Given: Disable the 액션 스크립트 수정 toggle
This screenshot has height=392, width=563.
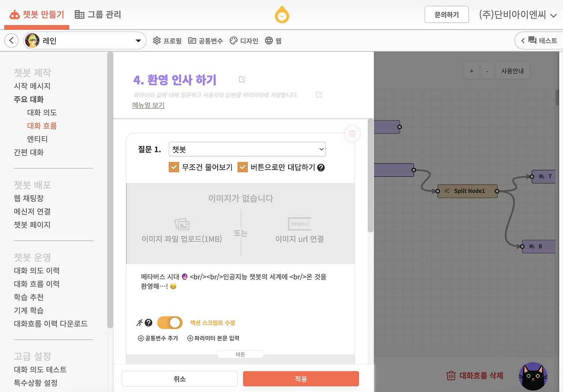Looking at the screenshot, I should 170,322.
